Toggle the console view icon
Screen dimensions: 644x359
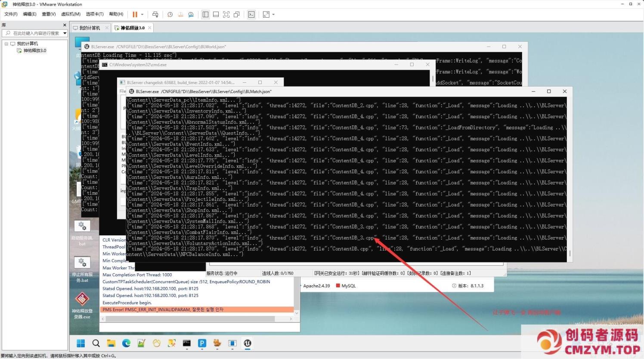click(251, 14)
